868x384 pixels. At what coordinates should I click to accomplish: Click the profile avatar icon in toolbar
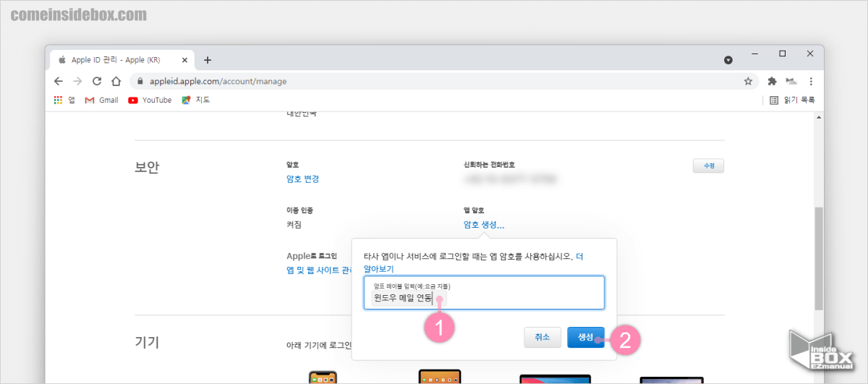[791, 81]
